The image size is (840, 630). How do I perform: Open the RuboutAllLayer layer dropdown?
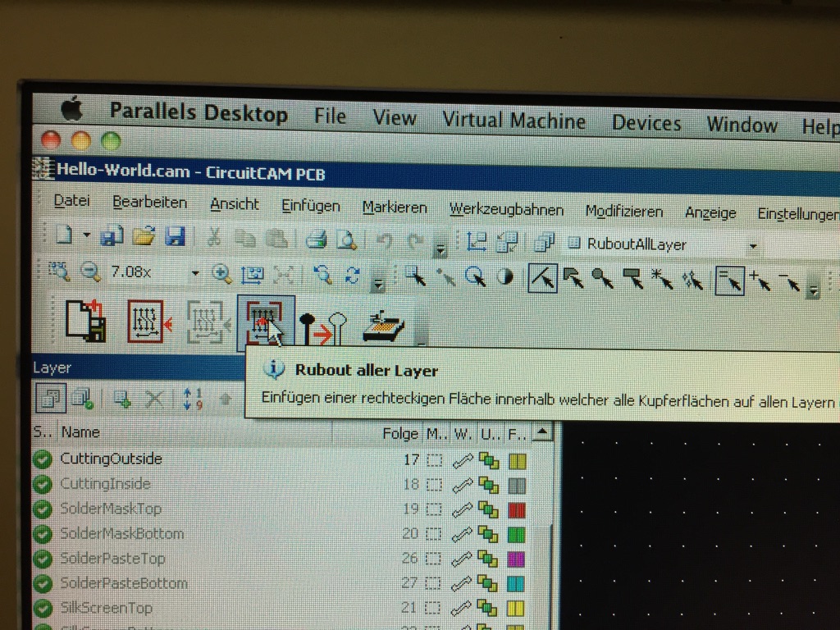(x=753, y=246)
